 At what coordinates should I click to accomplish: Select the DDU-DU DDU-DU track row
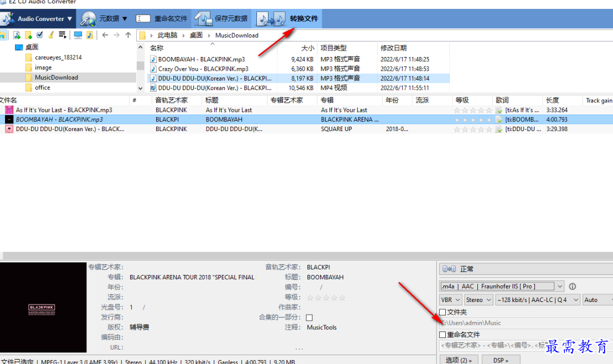click(307, 129)
